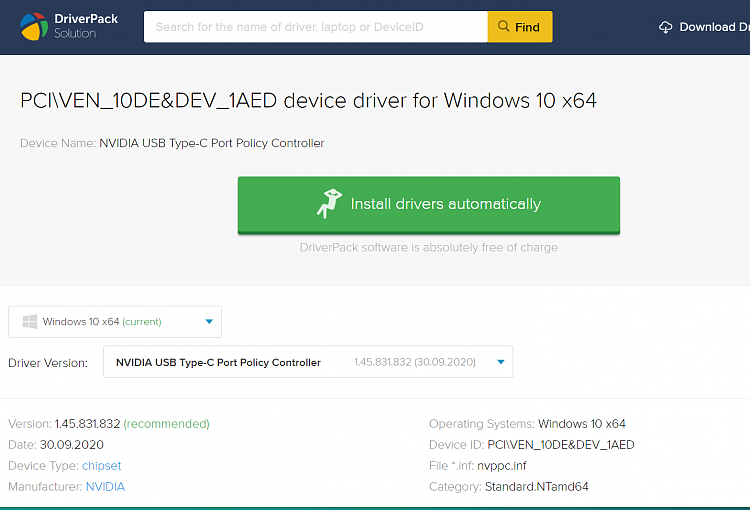Click the Windows logo in OS selector
The width and height of the screenshot is (750, 510).
(x=30, y=322)
